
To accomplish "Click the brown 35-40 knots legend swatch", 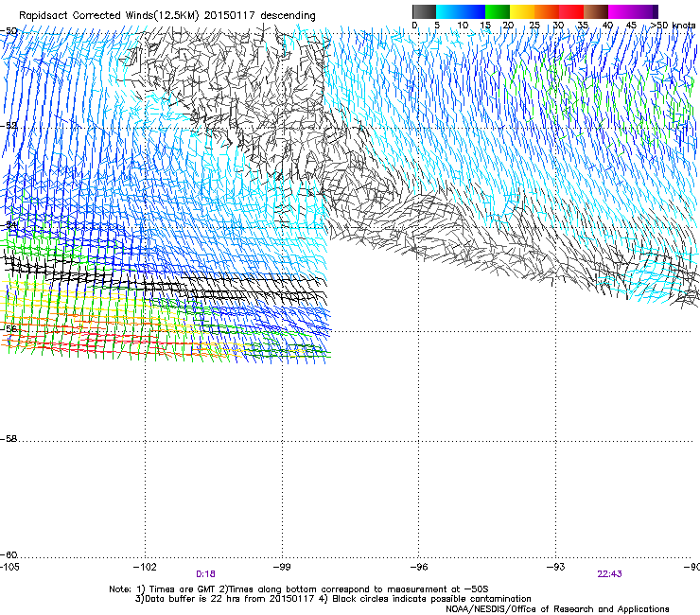I will [596, 11].
